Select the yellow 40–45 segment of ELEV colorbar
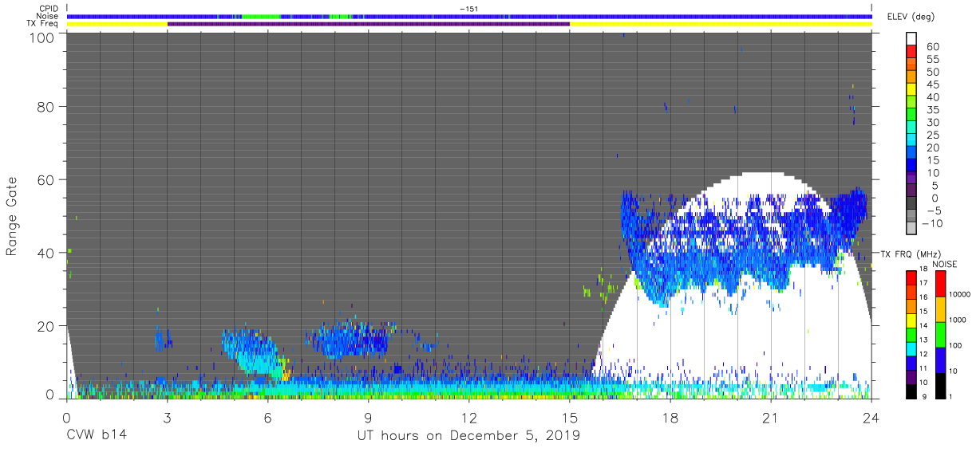Screen dimensions: 980x452 click(x=913, y=88)
